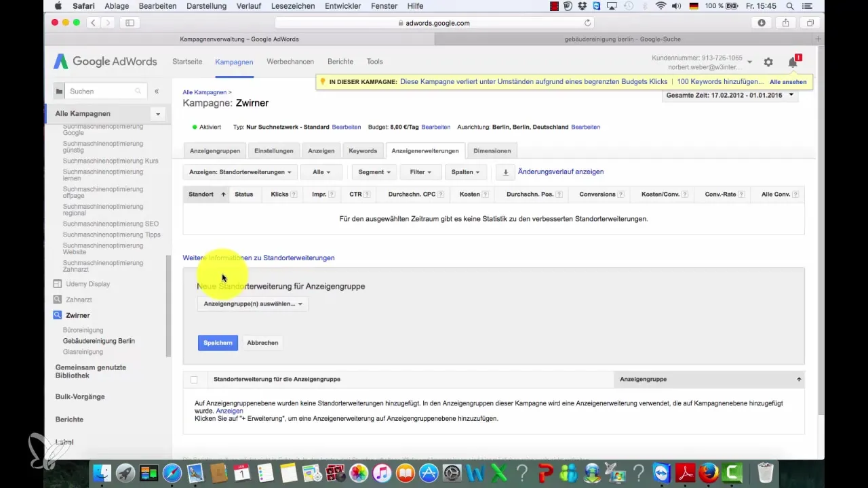The image size is (868, 488).
Task: Click the sidebar Suchen input field
Action: [x=107, y=91]
